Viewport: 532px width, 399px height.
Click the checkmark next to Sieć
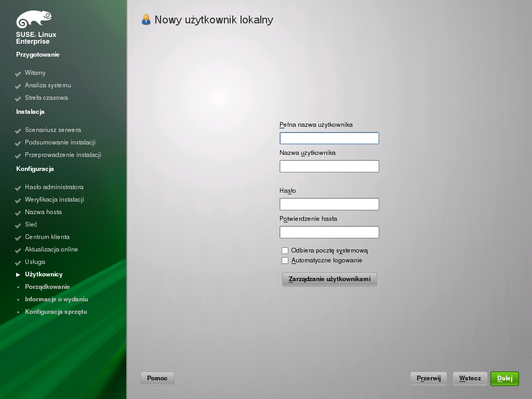click(x=18, y=225)
